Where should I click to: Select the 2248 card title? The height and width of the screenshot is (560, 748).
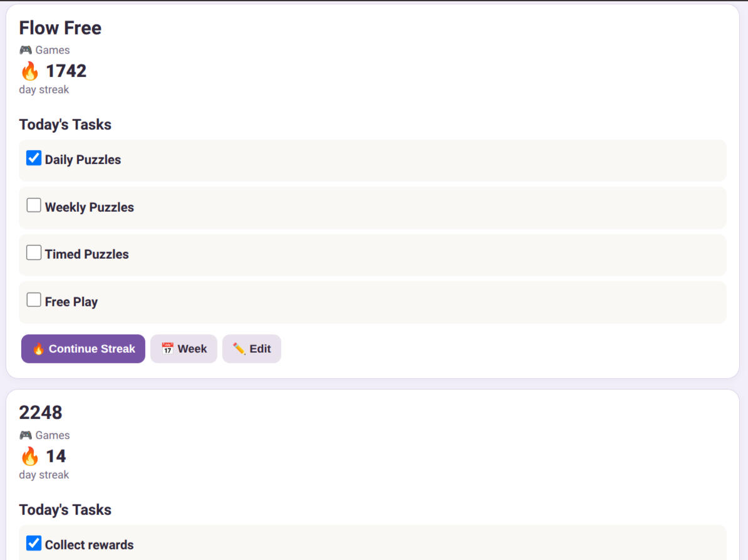click(x=41, y=413)
